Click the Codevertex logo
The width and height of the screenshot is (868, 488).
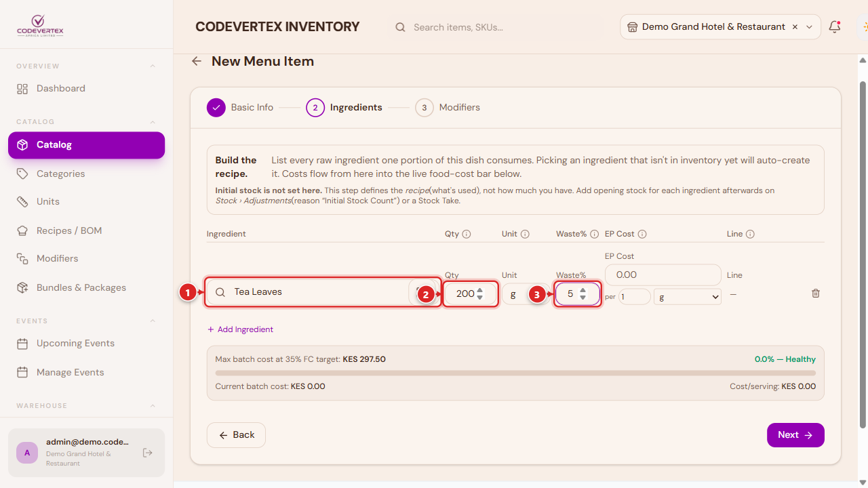40,26
